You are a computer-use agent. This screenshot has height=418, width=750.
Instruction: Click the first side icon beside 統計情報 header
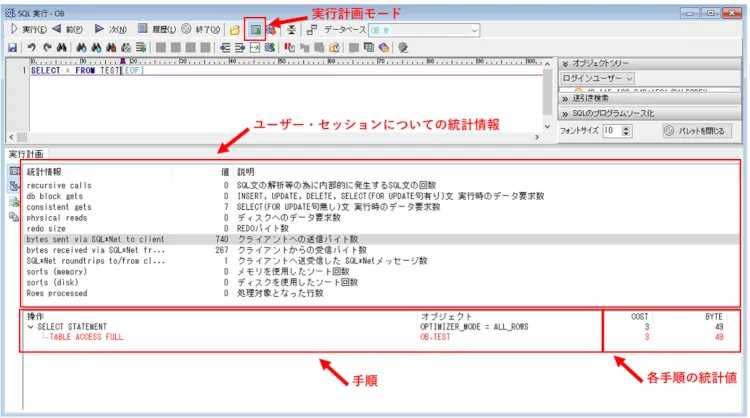14,171
